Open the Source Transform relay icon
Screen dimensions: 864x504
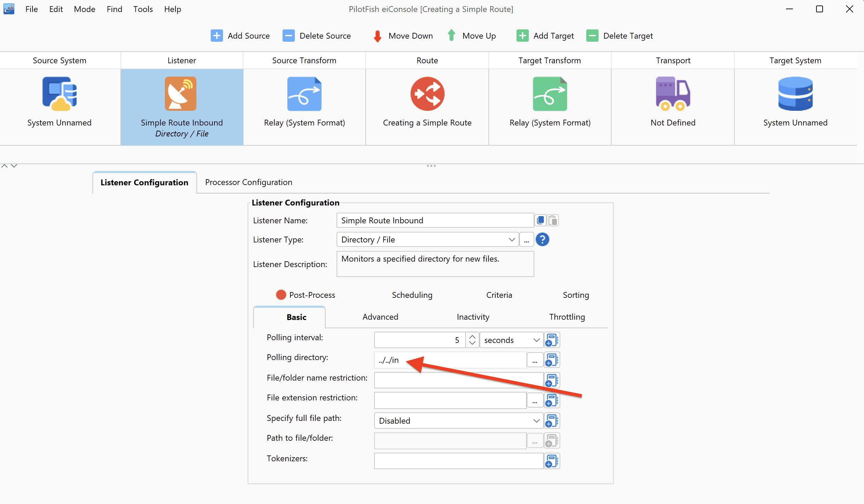pos(304,94)
